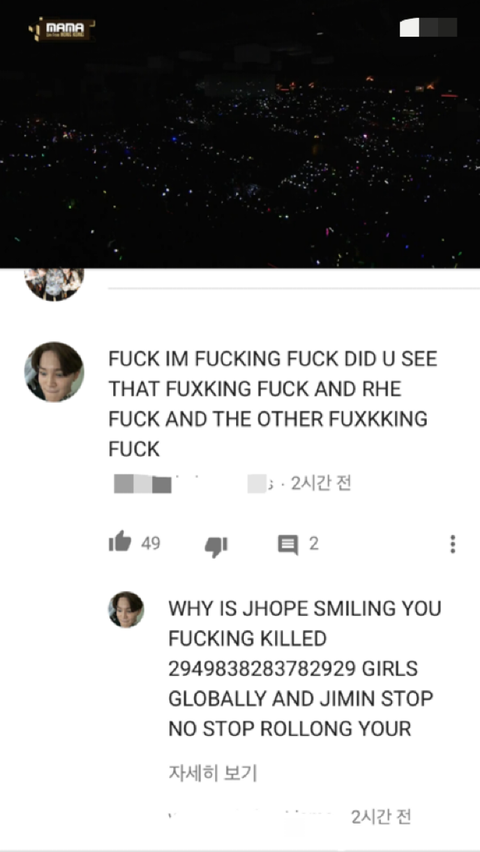This screenshot has height=852, width=480.
Task: Select the FUCK IM FUCKING comment text
Action: (x=273, y=404)
